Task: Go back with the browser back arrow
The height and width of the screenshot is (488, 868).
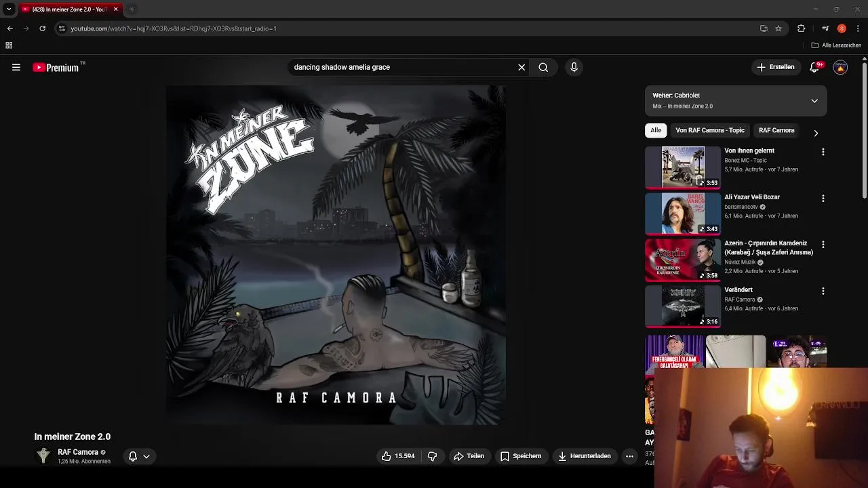Action: pyautogui.click(x=9, y=28)
